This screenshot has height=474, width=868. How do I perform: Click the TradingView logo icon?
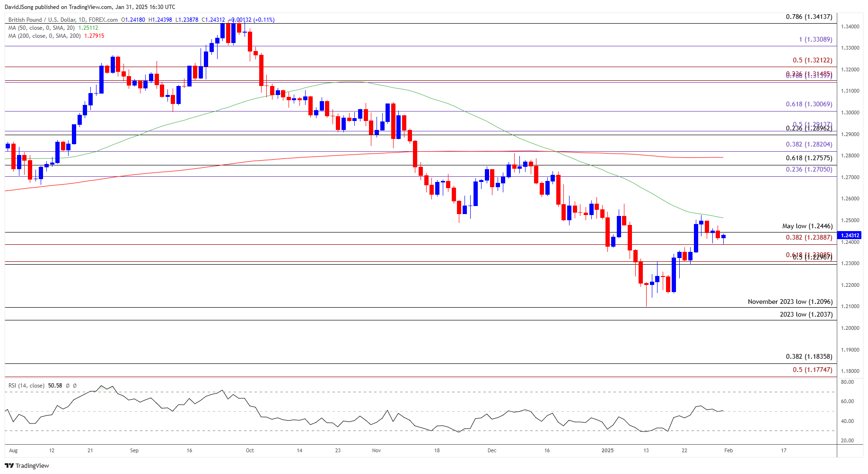(x=9, y=465)
